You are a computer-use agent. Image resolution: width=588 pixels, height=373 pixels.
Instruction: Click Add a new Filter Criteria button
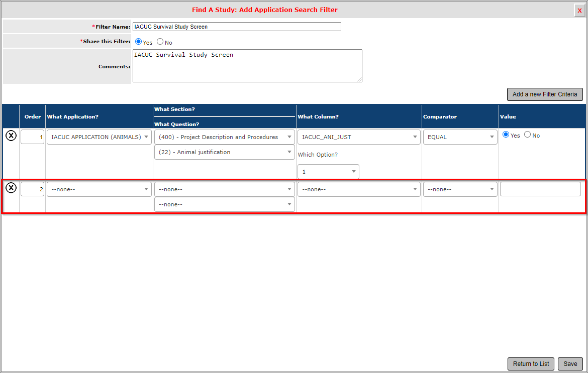pos(545,94)
